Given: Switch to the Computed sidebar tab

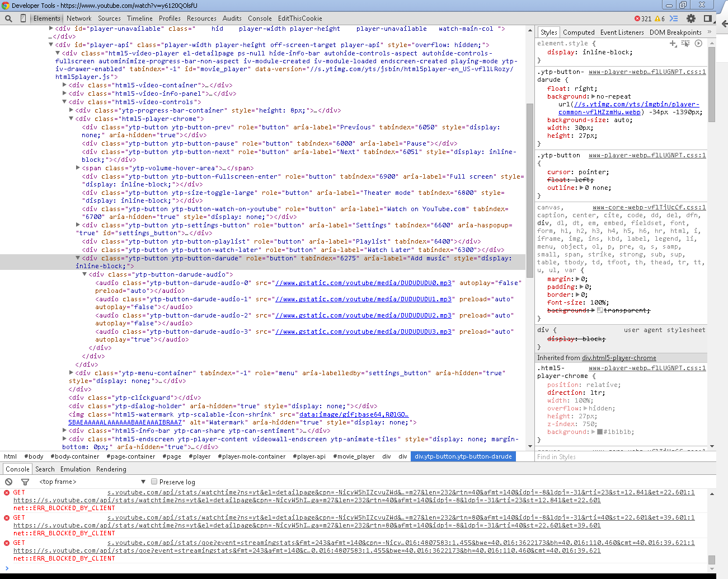Looking at the screenshot, I should (579, 32).
